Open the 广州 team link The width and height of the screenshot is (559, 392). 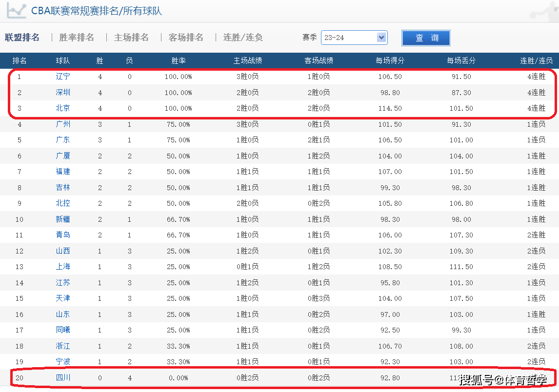pyautogui.click(x=63, y=124)
